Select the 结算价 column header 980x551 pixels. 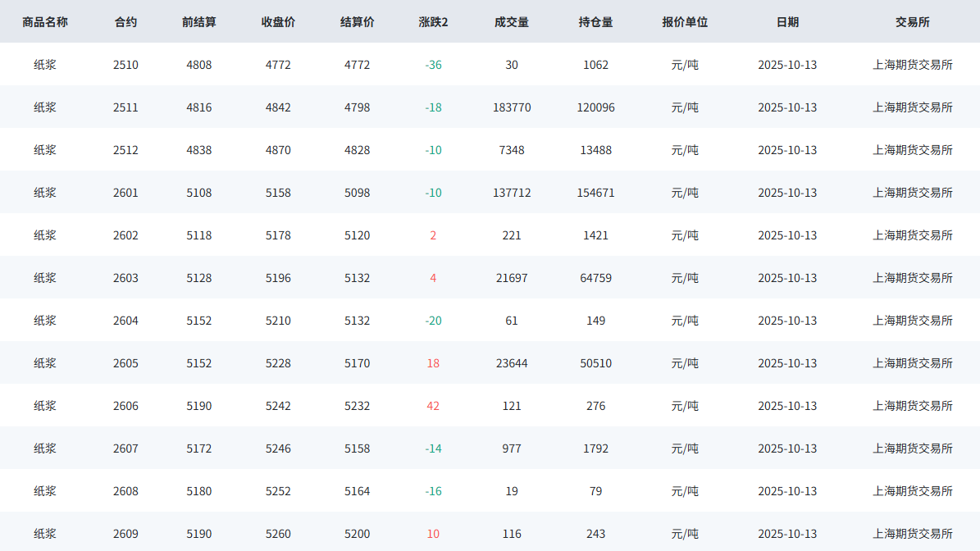(x=357, y=22)
